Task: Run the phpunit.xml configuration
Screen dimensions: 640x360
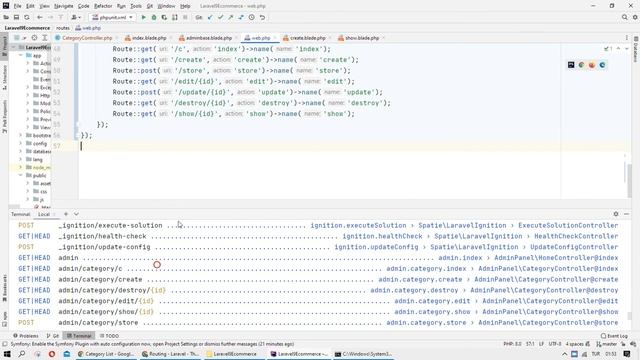Action: click(x=143, y=18)
